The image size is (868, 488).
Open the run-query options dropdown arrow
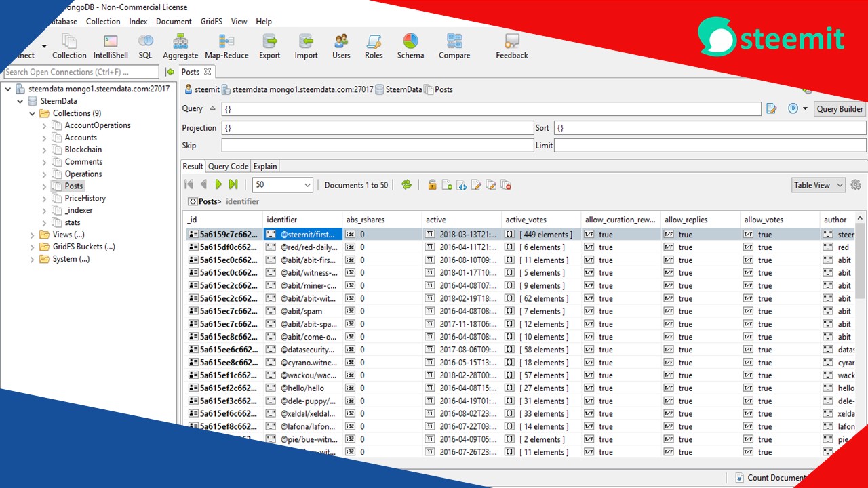point(805,108)
